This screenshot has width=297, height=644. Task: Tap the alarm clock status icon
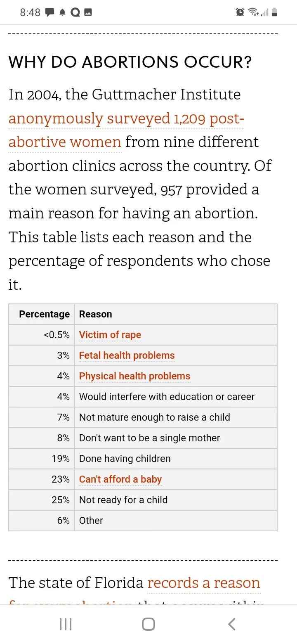click(x=240, y=12)
